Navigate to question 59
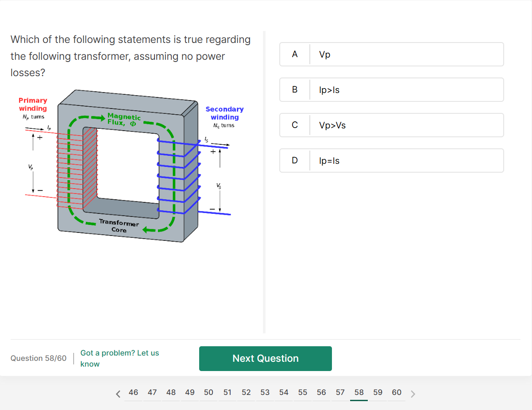 pos(378,392)
